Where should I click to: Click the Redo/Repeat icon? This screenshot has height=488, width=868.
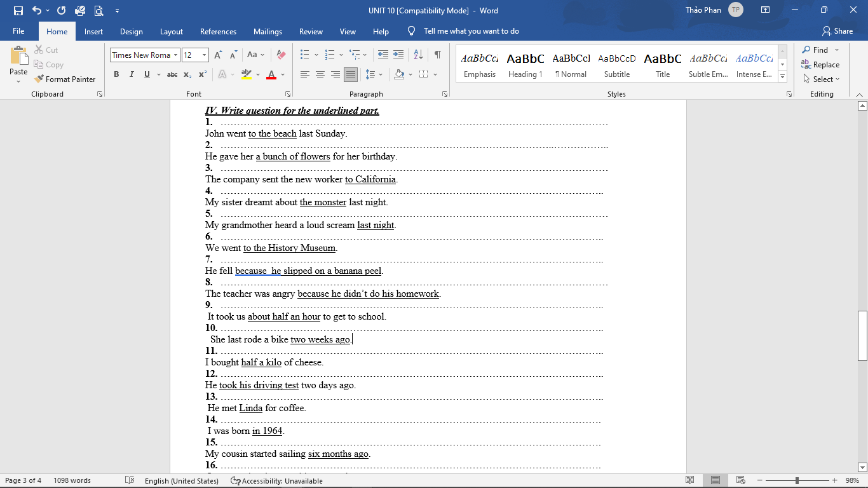[61, 10]
